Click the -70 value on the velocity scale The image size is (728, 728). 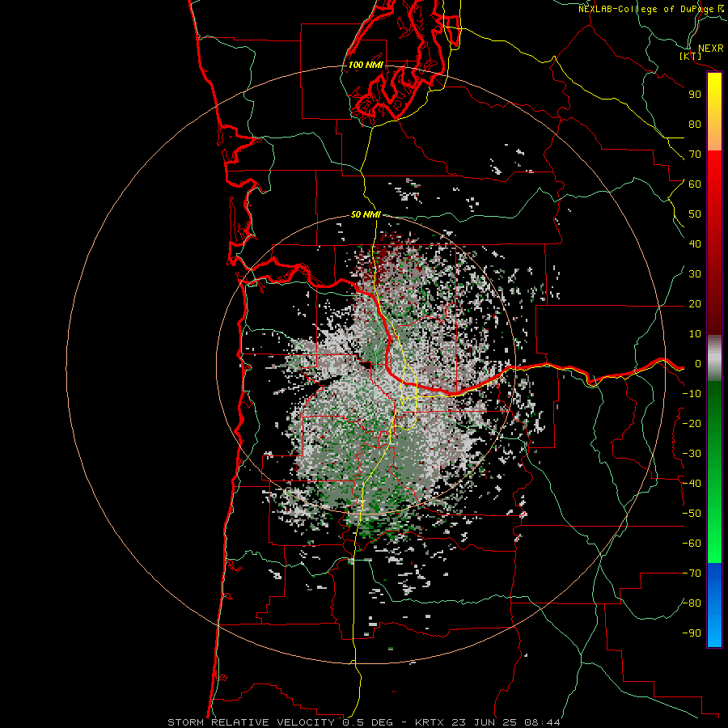pos(692,574)
